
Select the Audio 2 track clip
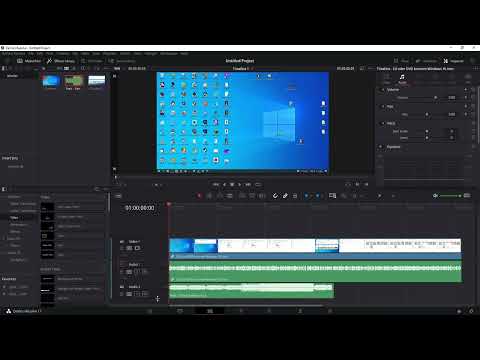coord(251,290)
